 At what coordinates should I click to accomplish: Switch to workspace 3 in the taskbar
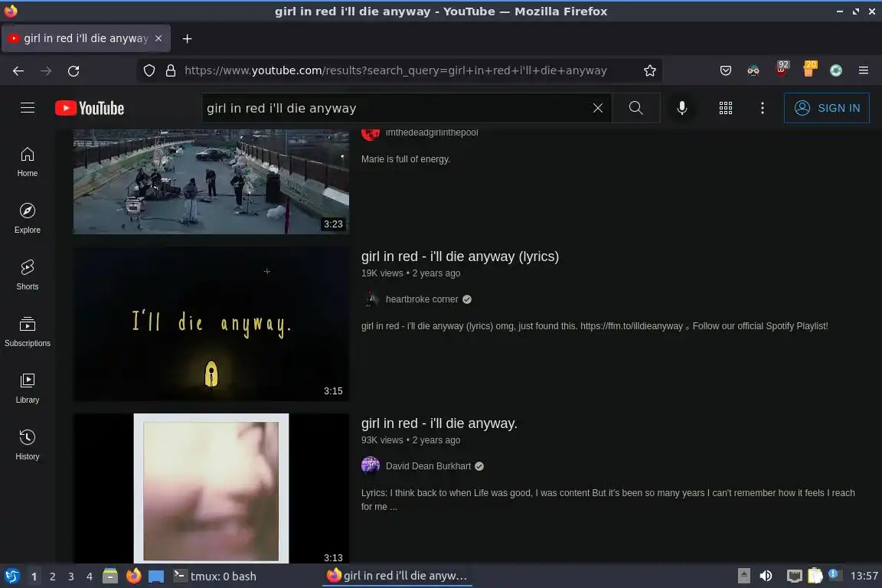(x=71, y=577)
